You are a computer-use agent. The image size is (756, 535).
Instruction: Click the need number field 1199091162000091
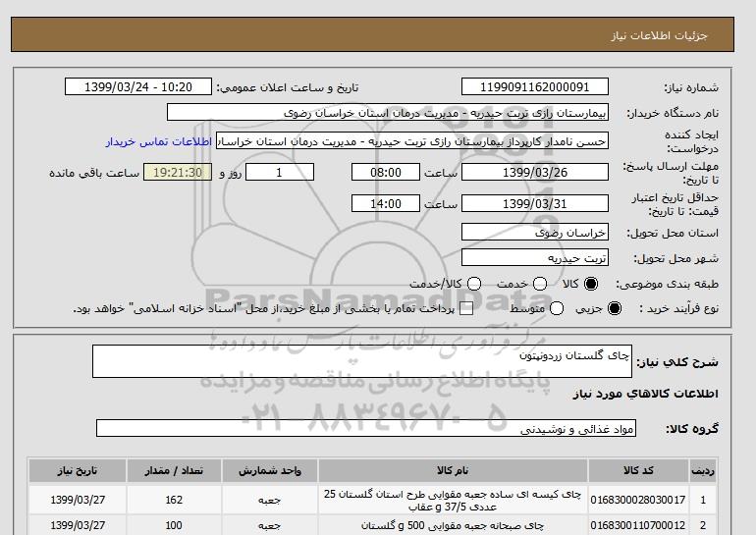(535, 86)
